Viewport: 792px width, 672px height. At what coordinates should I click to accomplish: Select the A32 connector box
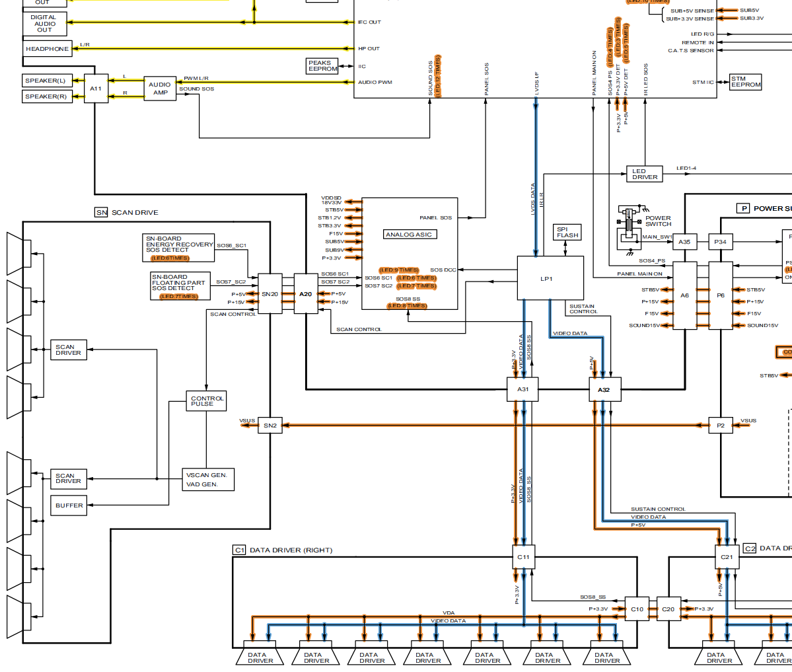tap(604, 390)
